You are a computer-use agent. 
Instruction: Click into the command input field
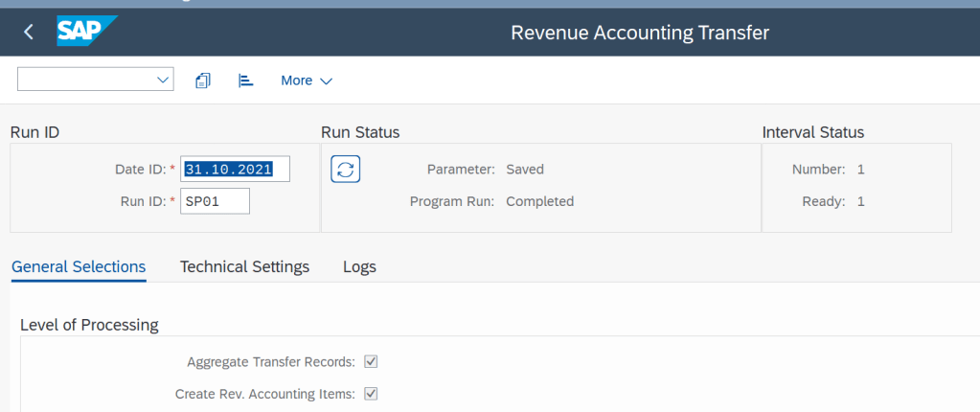tap(86, 80)
